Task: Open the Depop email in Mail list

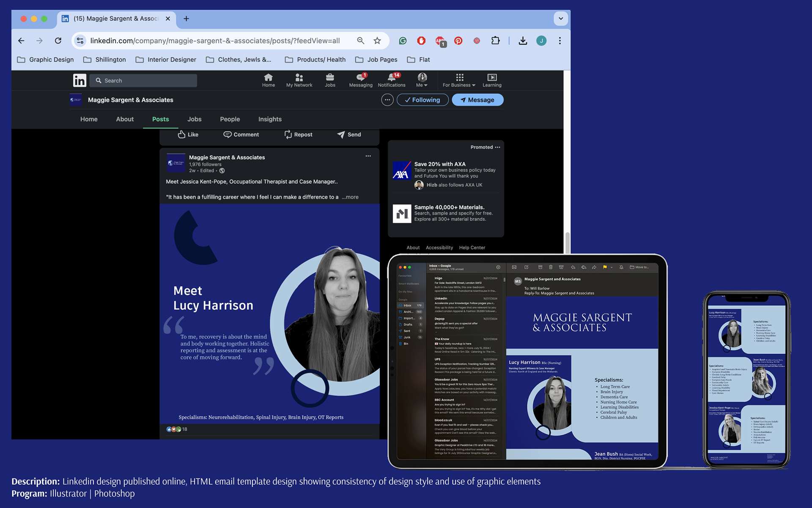Action: tap(465, 323)
